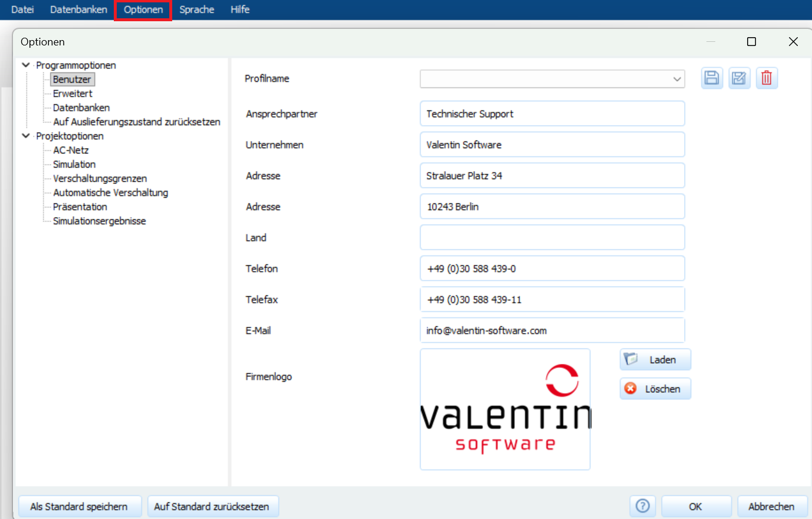Image resolution: width=812 pixels, height=519 pixels.
Task: Click Laden to load a company logo
Action: pyautogui.click(x=655, y=360)
